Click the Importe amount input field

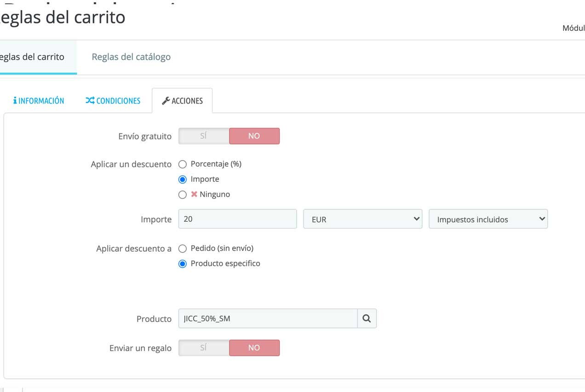pyautogui.click(x=237, y=219)
